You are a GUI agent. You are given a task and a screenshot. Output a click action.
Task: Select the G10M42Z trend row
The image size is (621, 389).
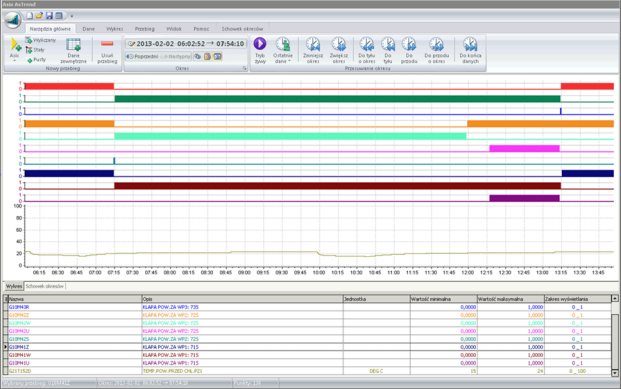click(x=307, y=315)
